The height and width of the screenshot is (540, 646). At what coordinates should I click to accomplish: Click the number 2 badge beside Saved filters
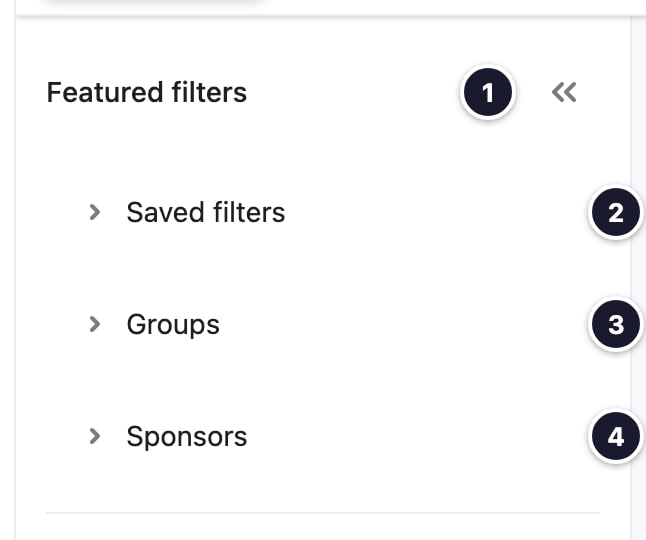click(x=616, y=212)
